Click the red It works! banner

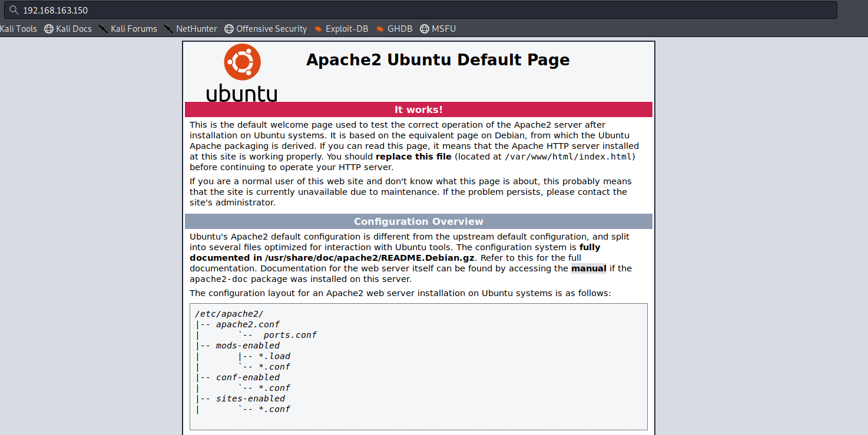click(419, 109)
